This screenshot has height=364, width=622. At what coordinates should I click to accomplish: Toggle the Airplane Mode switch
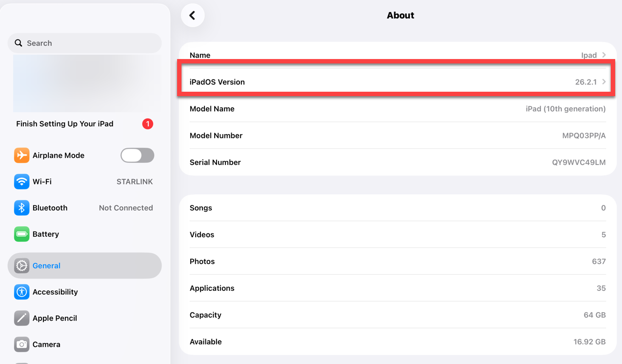click(x=137, y=155)
